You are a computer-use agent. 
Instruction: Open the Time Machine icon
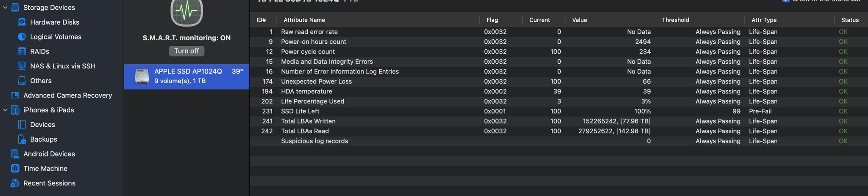tap(15, 168)
